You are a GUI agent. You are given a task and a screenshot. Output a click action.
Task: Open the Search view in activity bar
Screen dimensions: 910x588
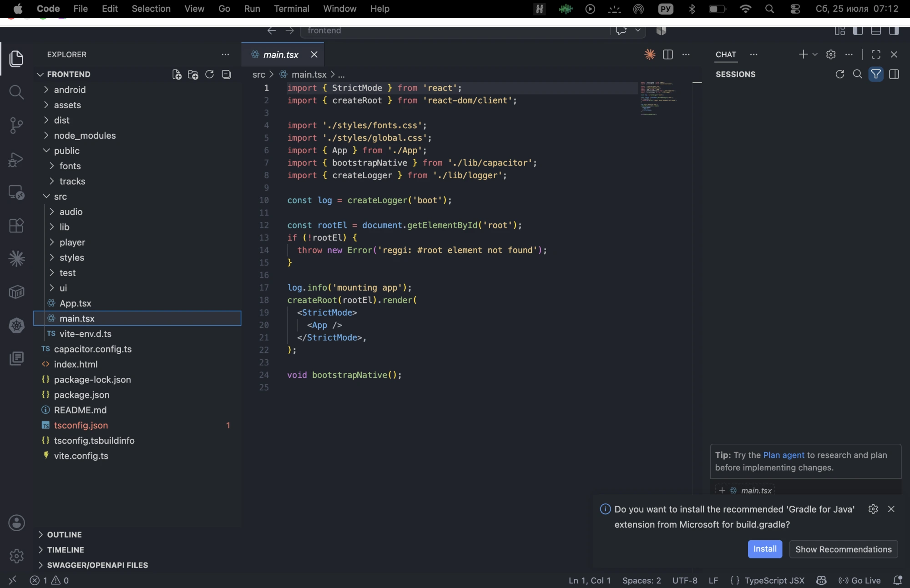coord(16,92)
